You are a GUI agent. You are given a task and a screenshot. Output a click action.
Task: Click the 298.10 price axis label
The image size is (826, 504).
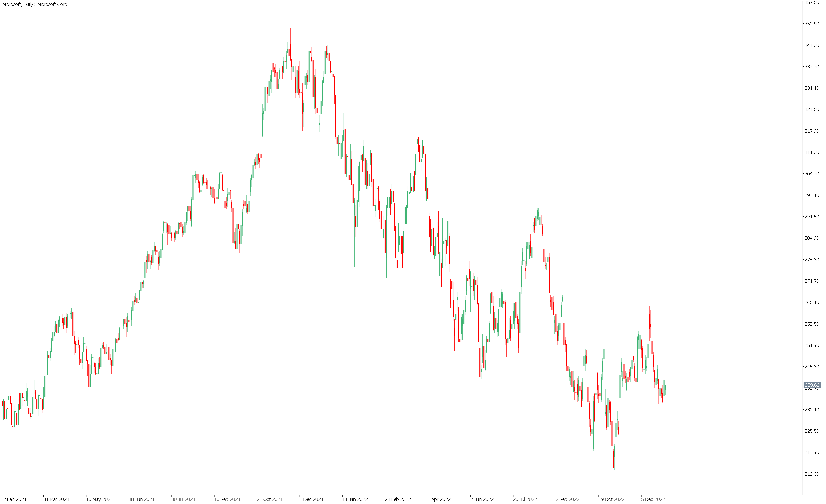tap(812, 195)
